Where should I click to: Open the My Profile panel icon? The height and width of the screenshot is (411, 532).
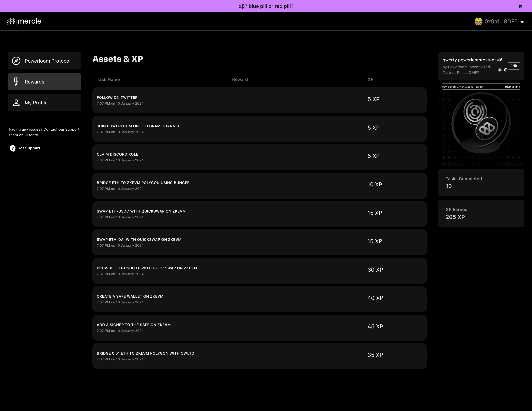pos(16,103)
